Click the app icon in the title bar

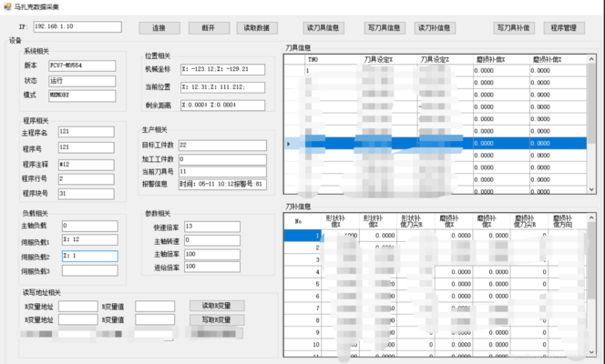click(x=5, y=5)
